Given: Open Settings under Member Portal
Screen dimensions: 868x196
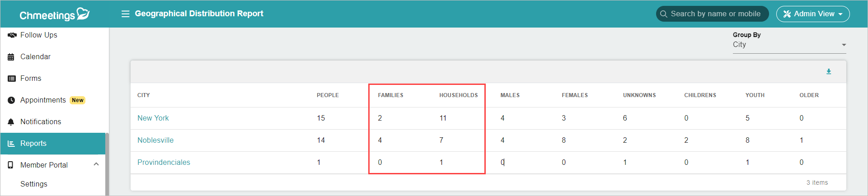Looking at the screenshot, I should click(x=34, y=184).
